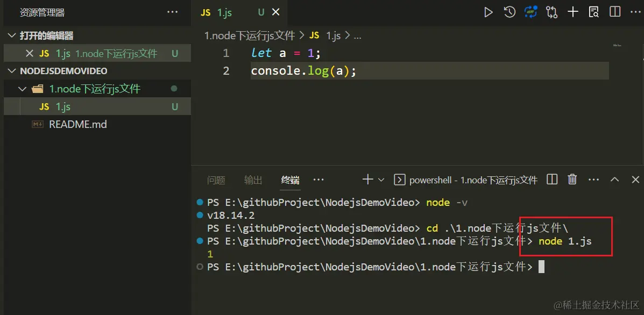Viewport: 644px width, 315px height.
Task: Click the JS icon in the breadcrumb
Action: (x=314, y=35)
